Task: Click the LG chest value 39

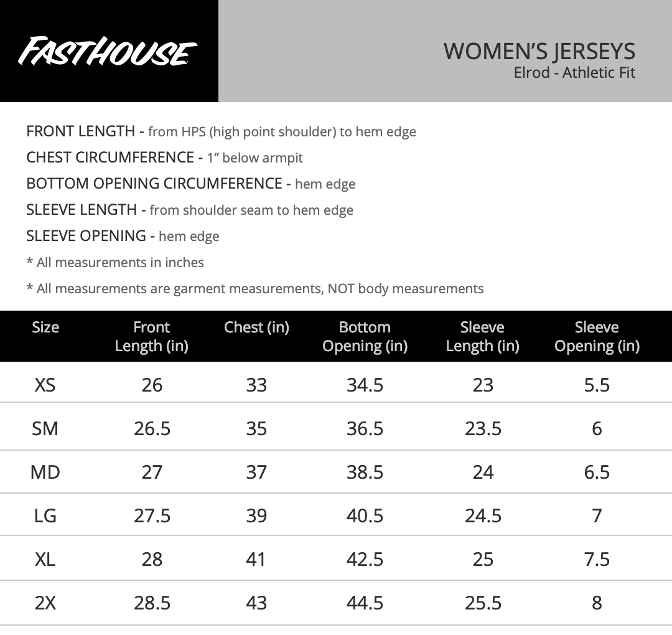Action: [x=256, y=515]
